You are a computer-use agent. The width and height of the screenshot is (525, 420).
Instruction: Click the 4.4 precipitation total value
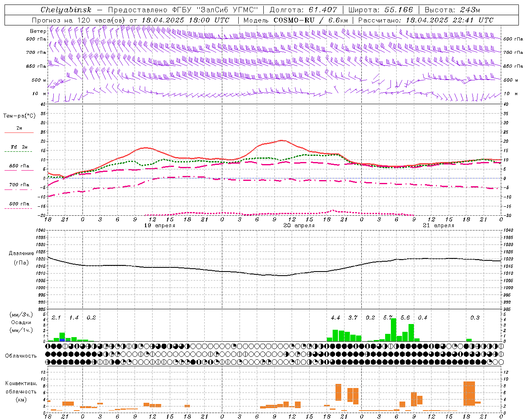(x=336, y=318)
